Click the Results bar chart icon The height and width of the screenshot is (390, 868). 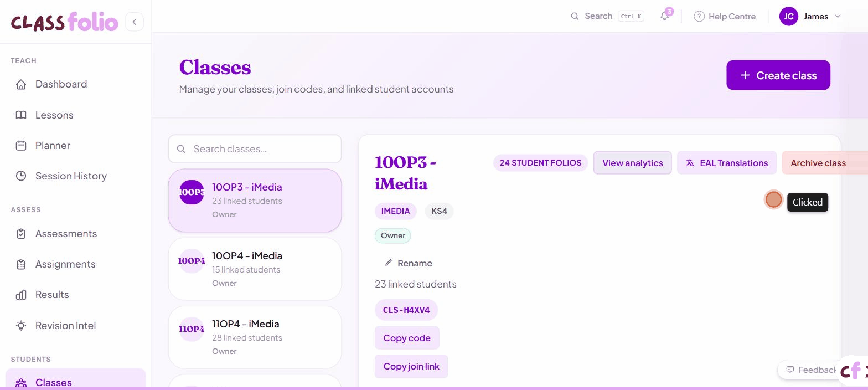click(x=21, y=294)
